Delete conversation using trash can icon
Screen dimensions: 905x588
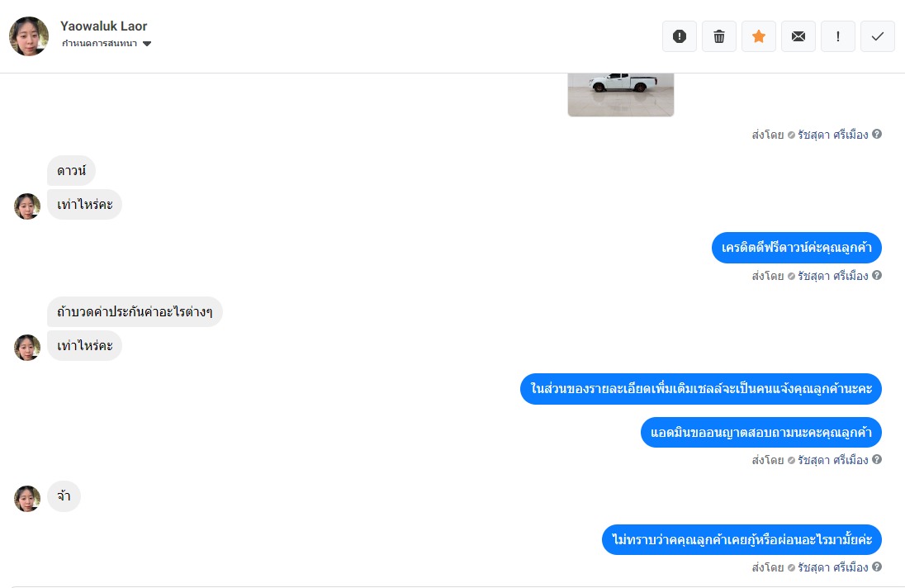pyautogui.click(x=719, y=36)
